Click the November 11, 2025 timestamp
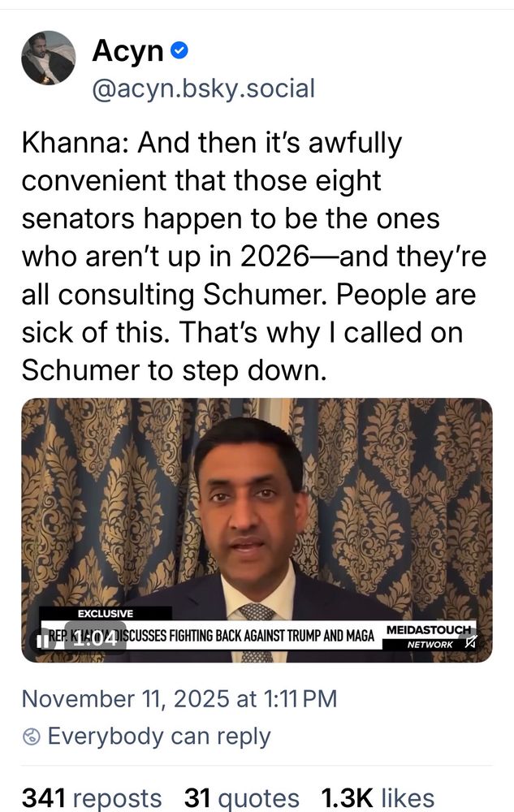Screen dimensions: 514x812 [179, 698]
